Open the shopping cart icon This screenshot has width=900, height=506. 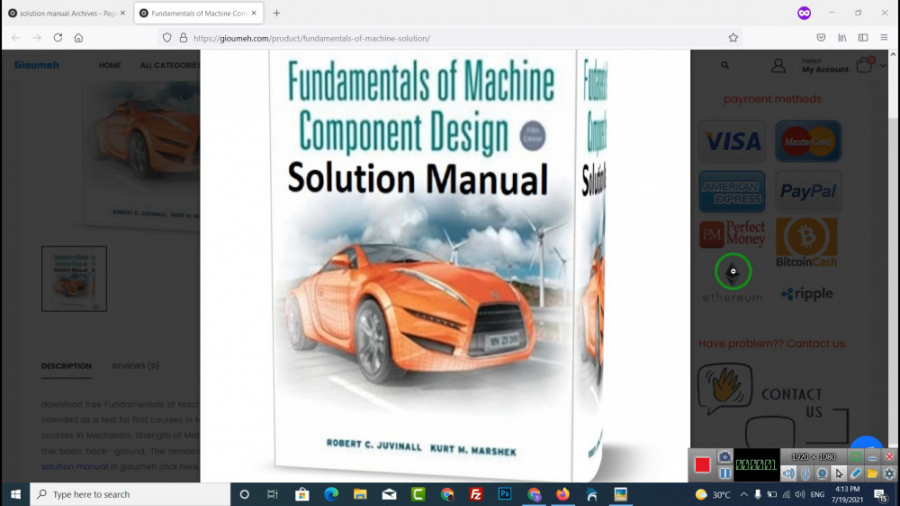point(864,65)
